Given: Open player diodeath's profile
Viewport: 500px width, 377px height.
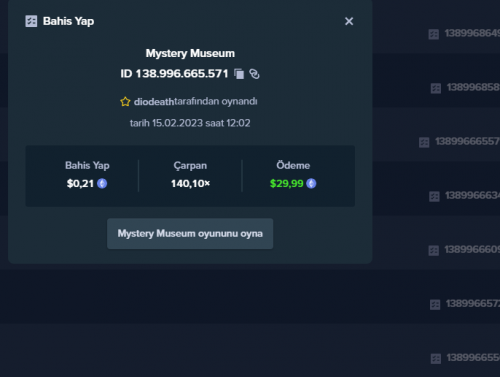Looking at the screenshot, I should point(154,102).
